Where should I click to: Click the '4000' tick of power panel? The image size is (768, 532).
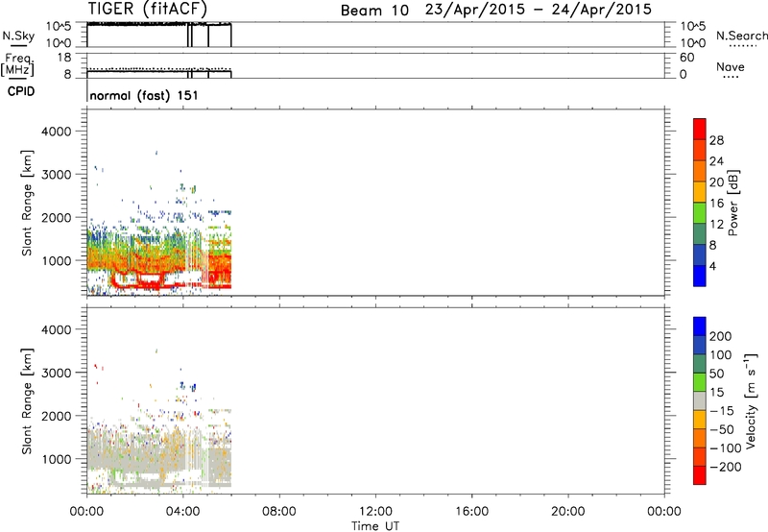(x=57, y=132)
